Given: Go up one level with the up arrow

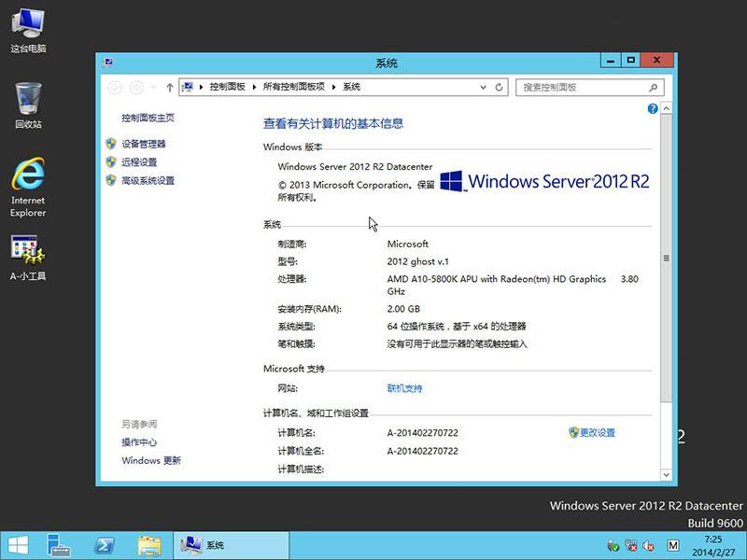Looking at the screenshot, I should 170,87.
